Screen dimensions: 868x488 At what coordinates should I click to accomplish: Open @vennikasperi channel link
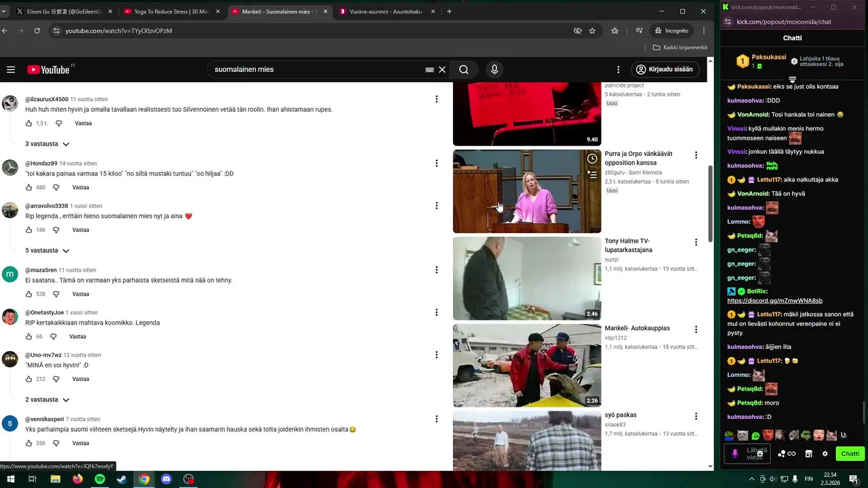point(44,419)
